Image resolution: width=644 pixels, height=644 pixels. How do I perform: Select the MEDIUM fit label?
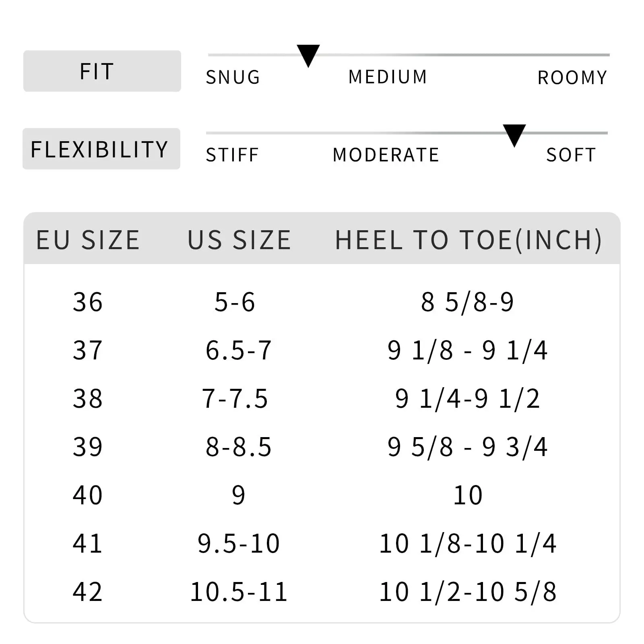click(x=388, y=77)
